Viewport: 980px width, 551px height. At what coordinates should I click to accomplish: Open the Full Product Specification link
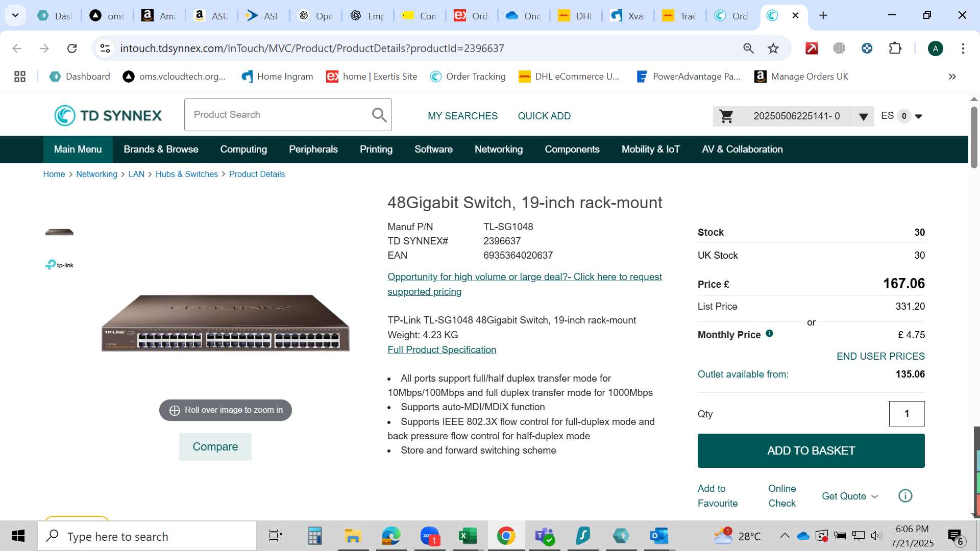442,349
